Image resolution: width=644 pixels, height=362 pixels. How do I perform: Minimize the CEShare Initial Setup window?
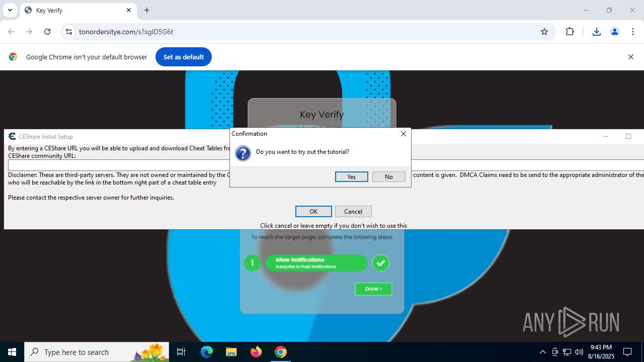click(x=606, y=136)
